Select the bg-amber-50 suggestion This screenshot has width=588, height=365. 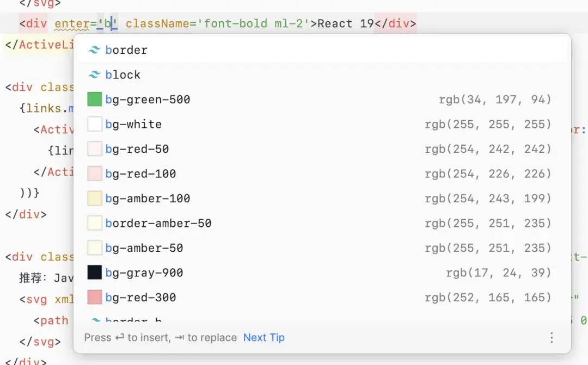tap(322, 248)
